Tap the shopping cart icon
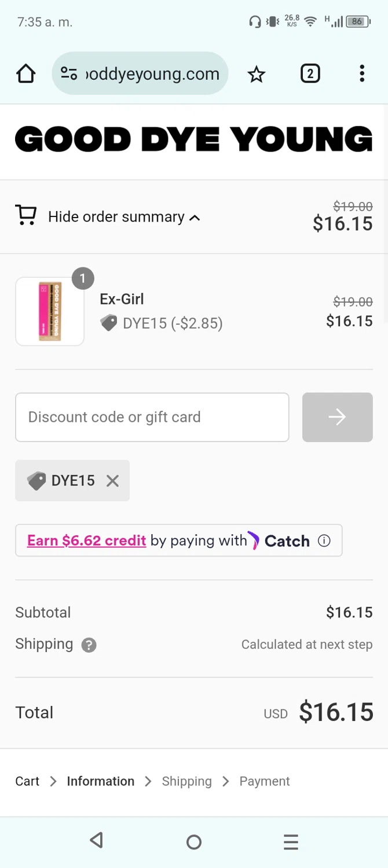The height and width of the screenshot is (868, 388). (x=26, y=215)
